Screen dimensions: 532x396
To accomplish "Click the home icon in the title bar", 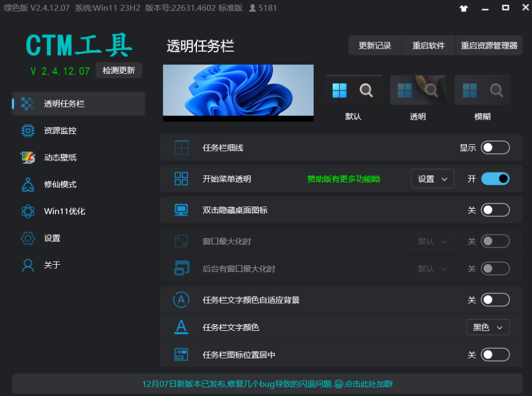I will pos(464,8).
